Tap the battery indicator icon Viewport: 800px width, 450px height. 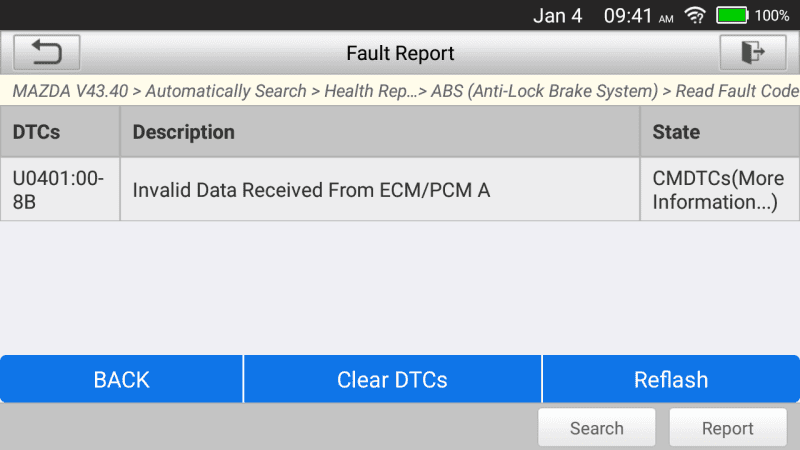click(x=732, y=15)
